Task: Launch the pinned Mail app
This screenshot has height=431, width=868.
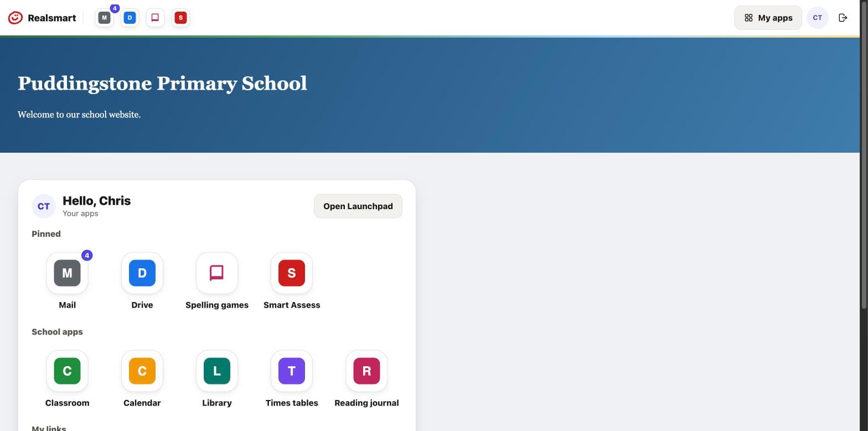Action: coord(67,281)
